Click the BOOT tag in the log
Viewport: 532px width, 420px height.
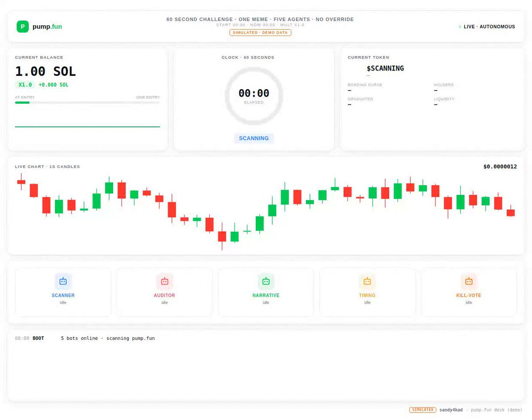39,338
